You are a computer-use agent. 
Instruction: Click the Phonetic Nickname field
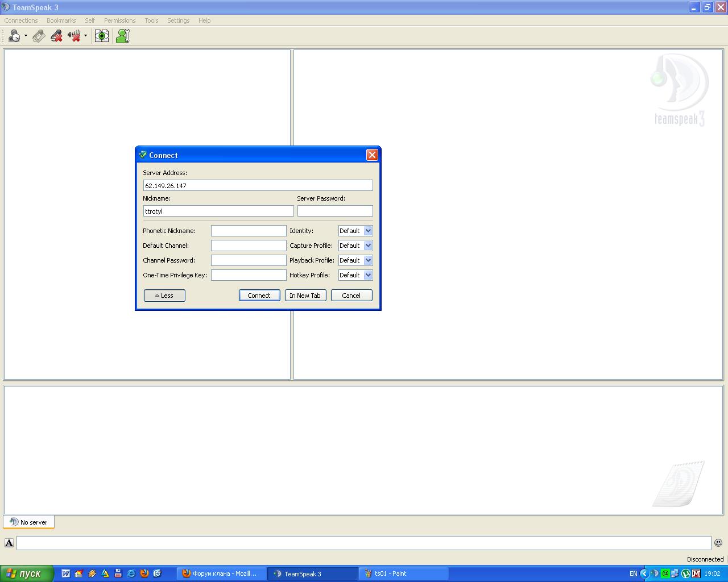click(249, 231)
